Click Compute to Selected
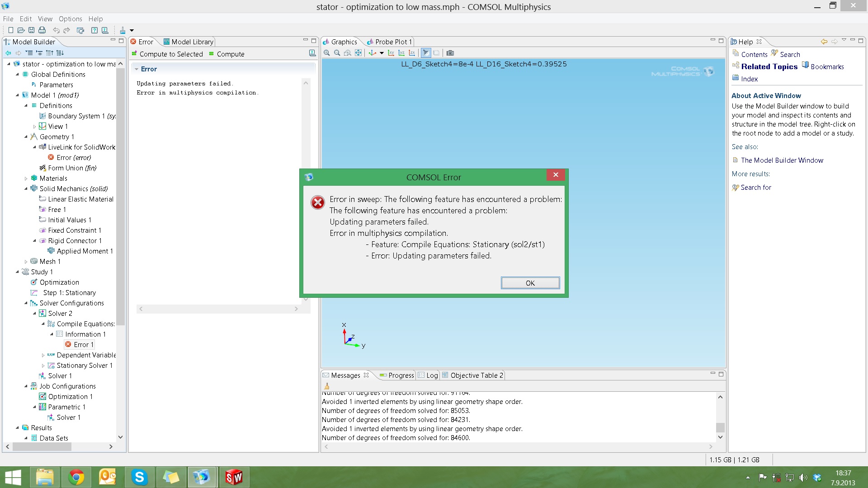868x488 pixels. click(167, 54)
